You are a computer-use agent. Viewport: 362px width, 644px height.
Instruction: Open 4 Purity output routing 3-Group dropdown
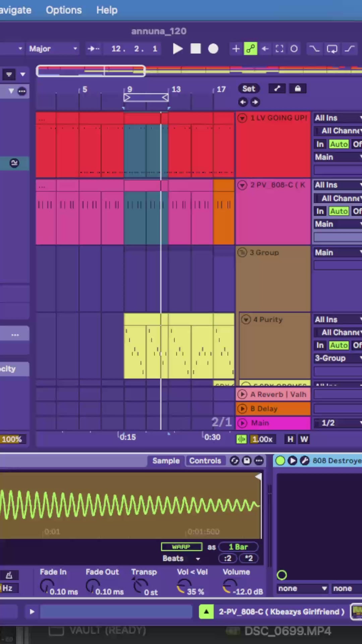[x=337, y=358]
